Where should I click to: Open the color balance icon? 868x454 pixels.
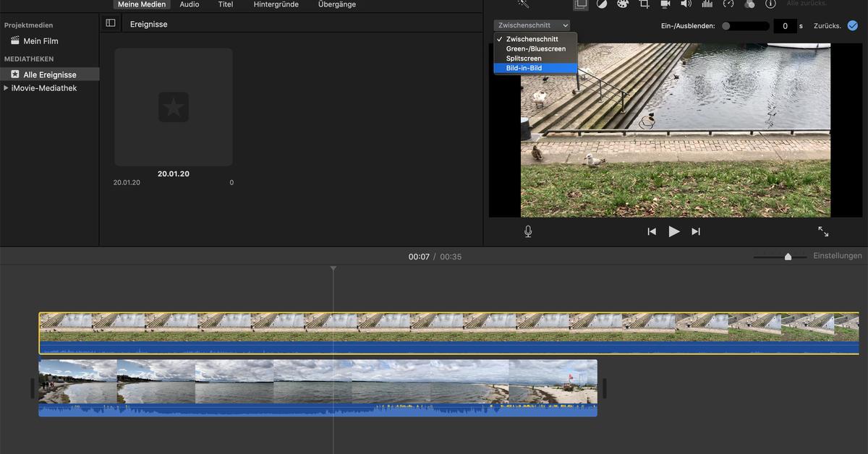(602, 4)
